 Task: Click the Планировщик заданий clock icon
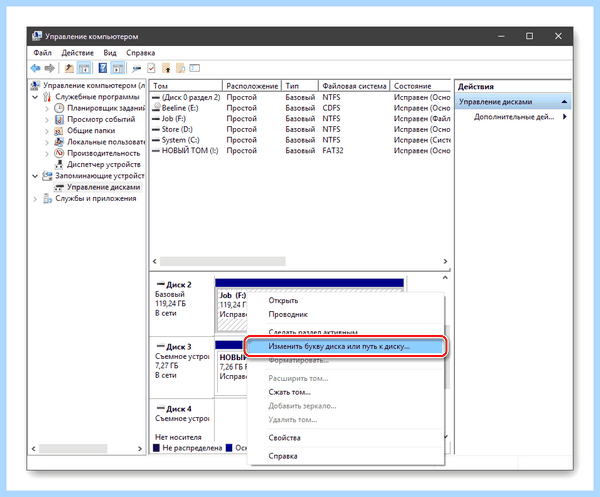59,108
